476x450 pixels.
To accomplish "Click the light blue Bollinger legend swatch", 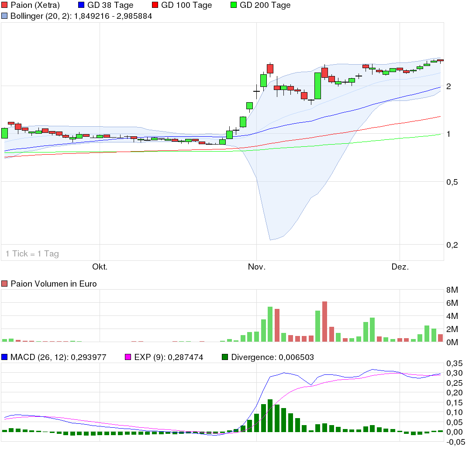I will coord(4,16).
